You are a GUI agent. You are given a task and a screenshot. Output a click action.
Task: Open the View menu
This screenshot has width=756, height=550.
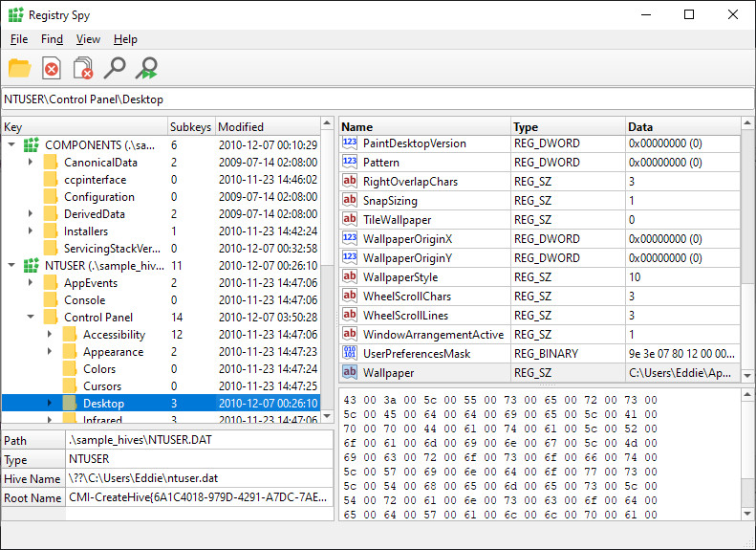point(88,39)
